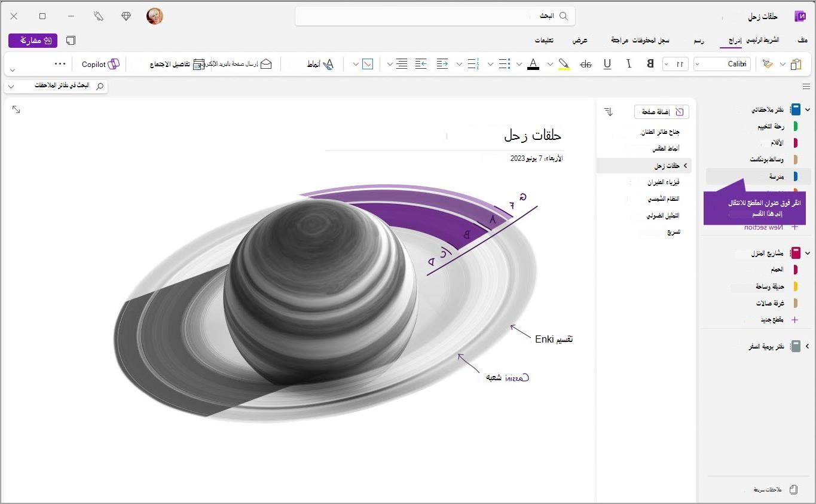Open the highlight color dropdown arrow
Viewport: 816px width, 504px height.
549,64
